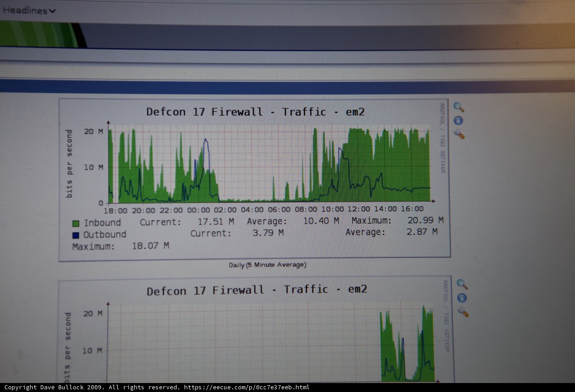Click the '00:00' time axis label on the daily graph
The width and height of the screenshot is (575, 392).
click(198, 210)
